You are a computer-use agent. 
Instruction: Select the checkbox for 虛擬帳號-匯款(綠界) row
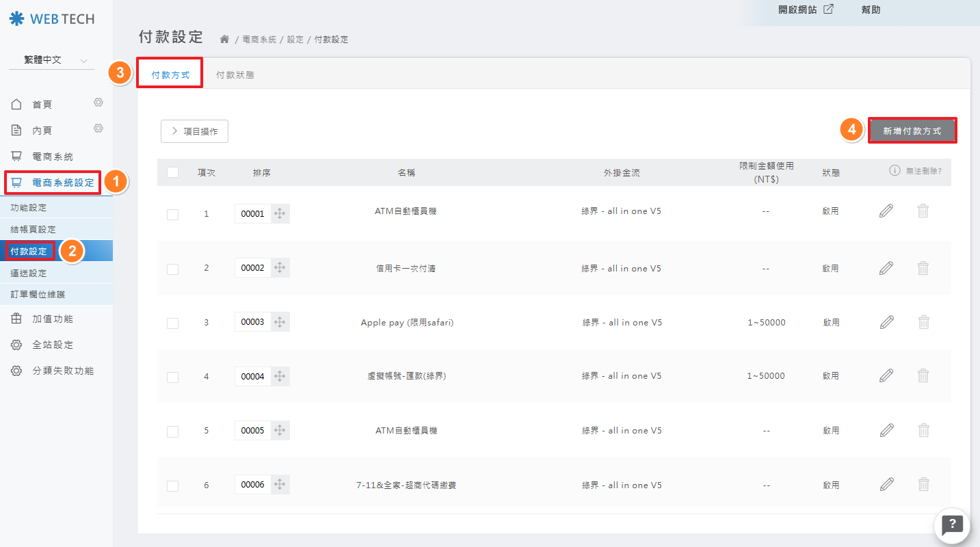coord(172,377)
